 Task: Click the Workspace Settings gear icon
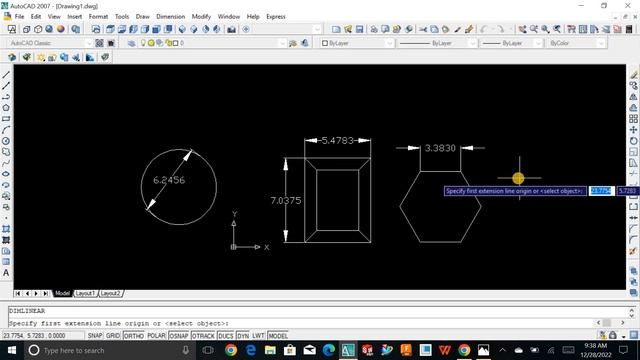pos(99,43)
